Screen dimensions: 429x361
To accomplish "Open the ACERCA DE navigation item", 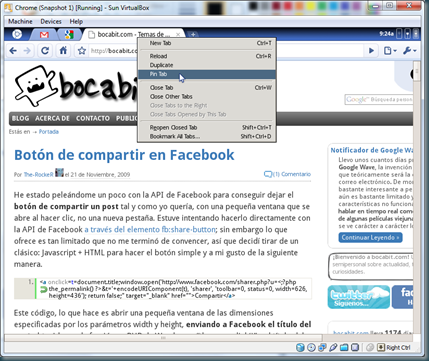I will [52, 118].
